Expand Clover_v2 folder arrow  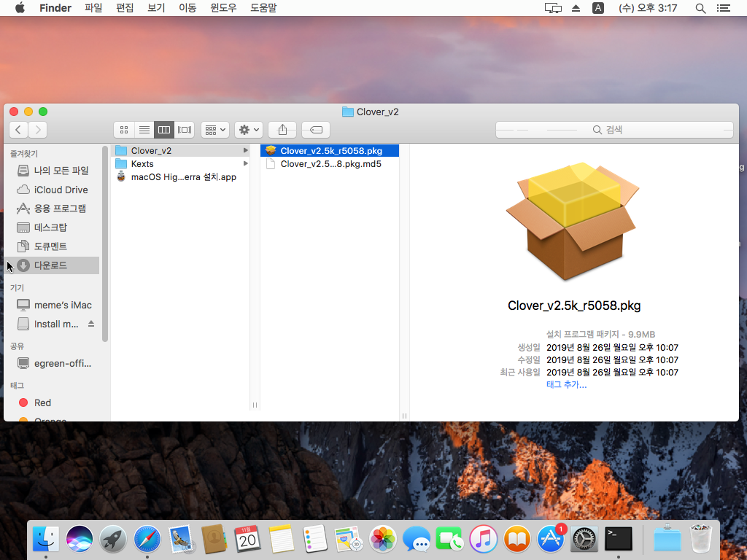[x=246, y=150]
